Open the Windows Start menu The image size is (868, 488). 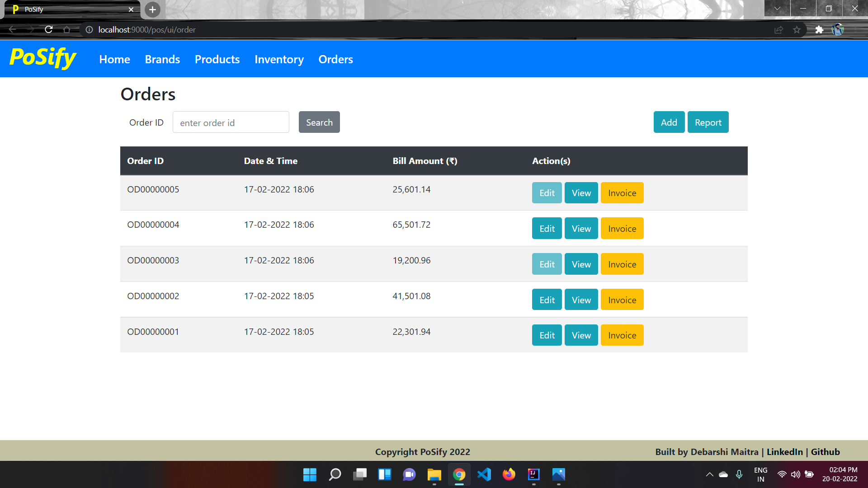click(x=310, y=474)
